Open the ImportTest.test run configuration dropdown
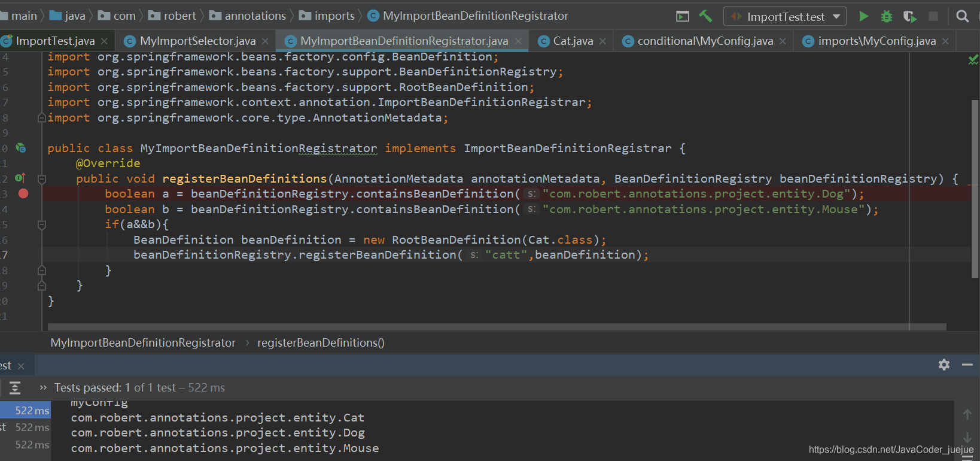 785,16
